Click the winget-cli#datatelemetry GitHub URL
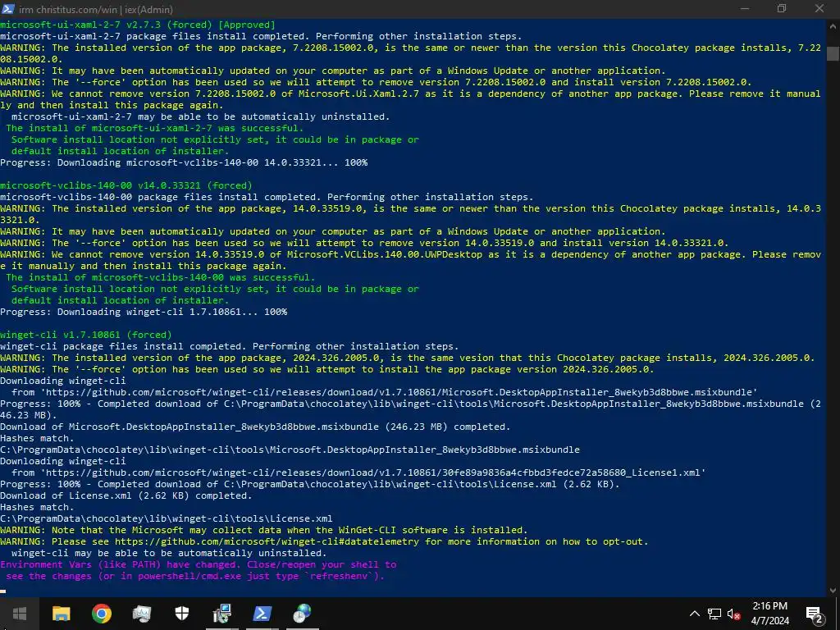The width and height of the screenshot is (840, 630). pos(267,541)
